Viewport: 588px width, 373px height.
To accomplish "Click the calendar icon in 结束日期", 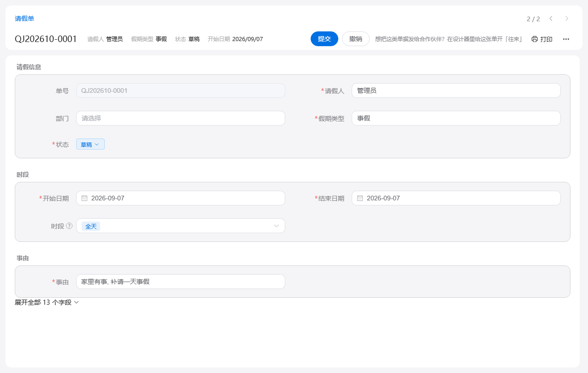I will tap(360, 198).
